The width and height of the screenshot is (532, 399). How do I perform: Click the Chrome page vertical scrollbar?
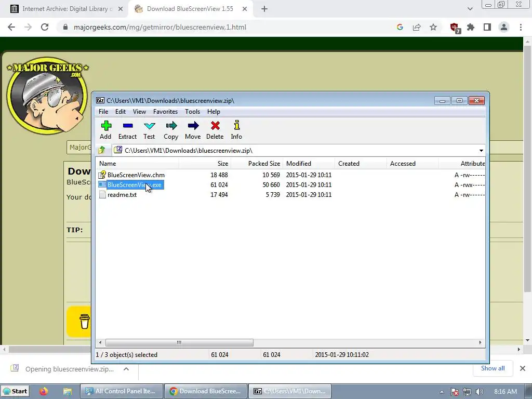click(x=527, y=168)
